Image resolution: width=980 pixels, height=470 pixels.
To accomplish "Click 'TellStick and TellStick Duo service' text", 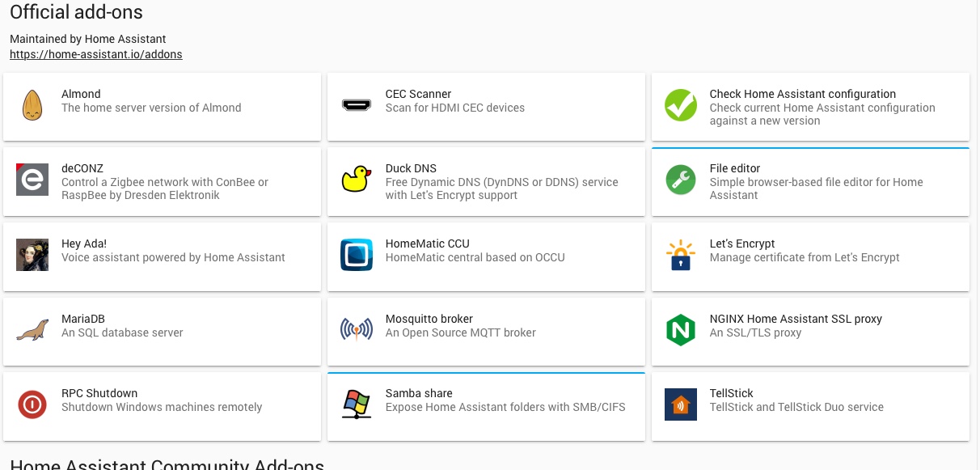I will click(x=796, y=407).
